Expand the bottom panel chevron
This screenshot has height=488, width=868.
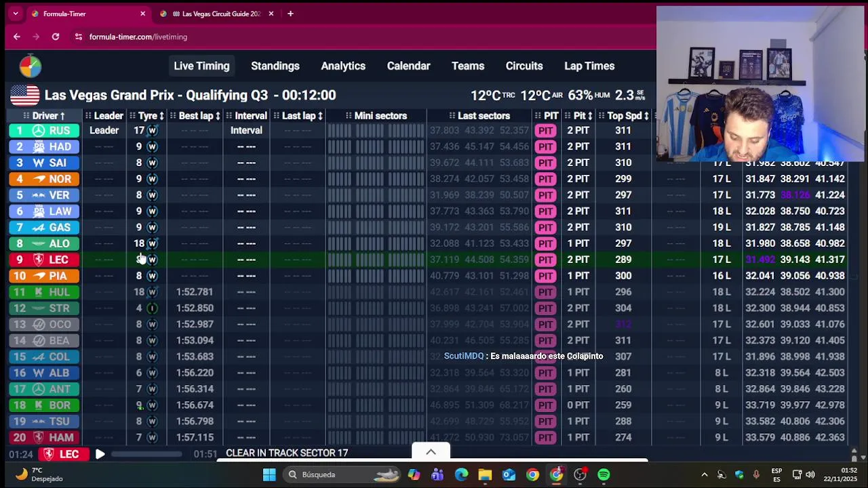pyautogui.click(x=431, y=452)
